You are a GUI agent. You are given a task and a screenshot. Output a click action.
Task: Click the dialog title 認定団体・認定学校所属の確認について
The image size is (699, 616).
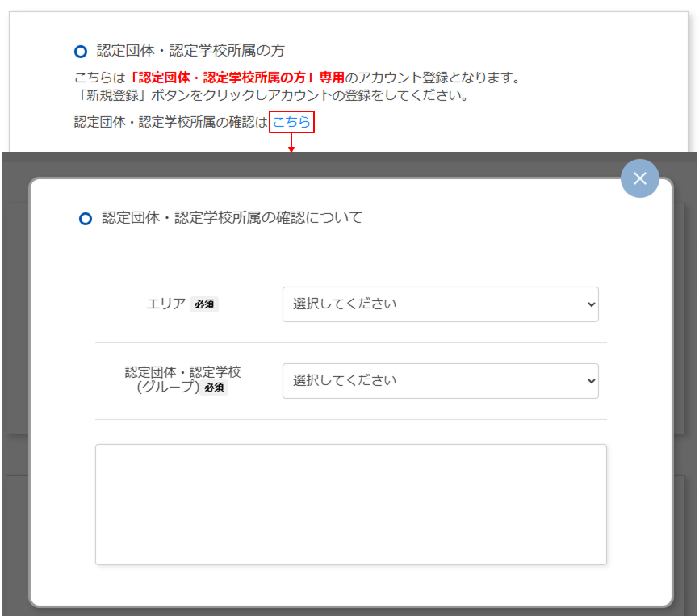coord(232,218)
